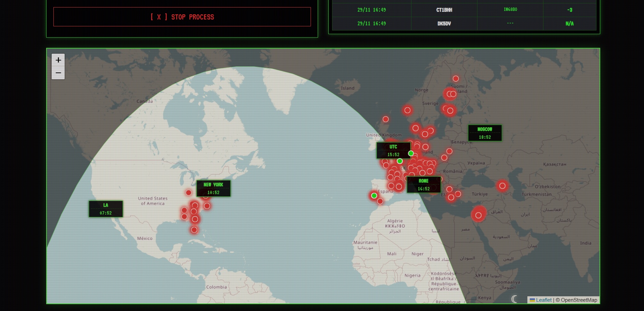The image size is (644, 311).
Task: Click lone red marker north of United Kingdom
Action: (x=385, y=119)
